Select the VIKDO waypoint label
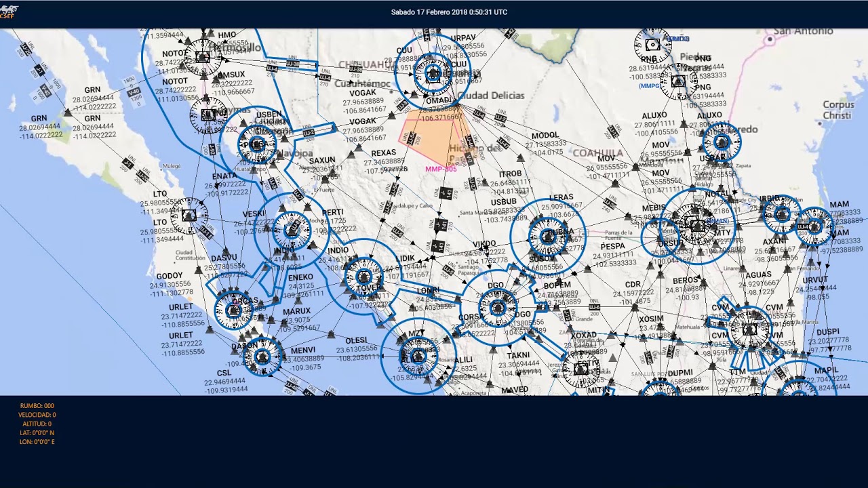868x488 pixels. [484, 244]
